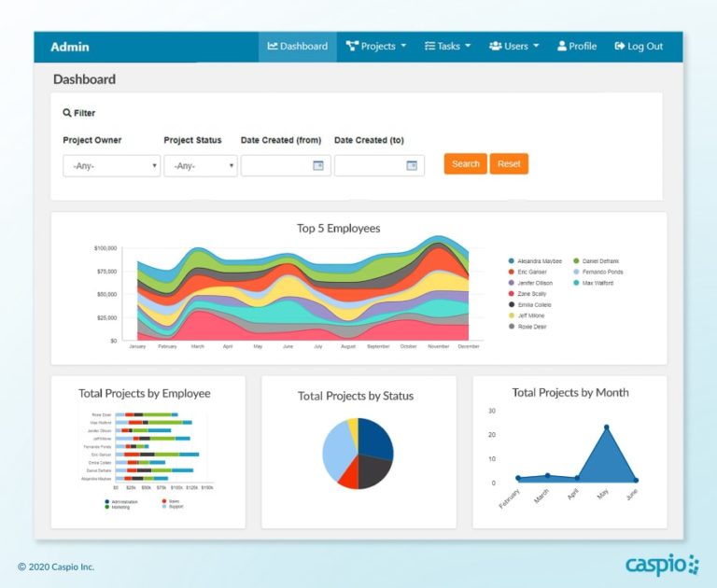The image size is (717, 588).
Task: Expand the Project Owner dropdown
Action: tap(112, 165)
